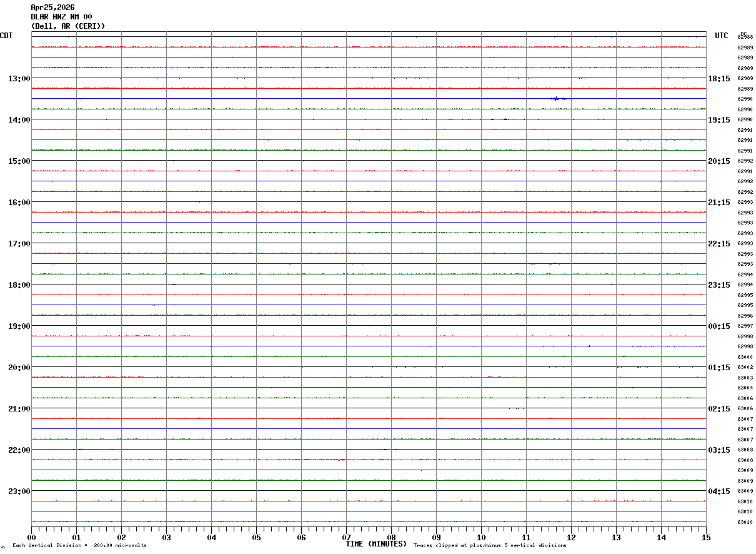Select the 20:00 CDT time label
Image resolution: width=756 pixels, height=554 pixels.
[19, 367]
